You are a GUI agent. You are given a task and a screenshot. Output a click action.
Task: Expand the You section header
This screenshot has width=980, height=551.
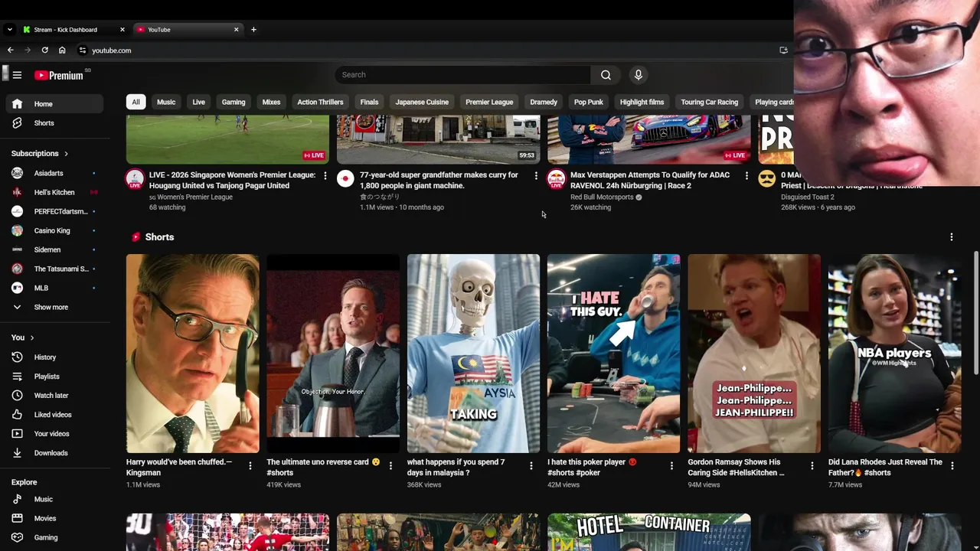(22, 337)
